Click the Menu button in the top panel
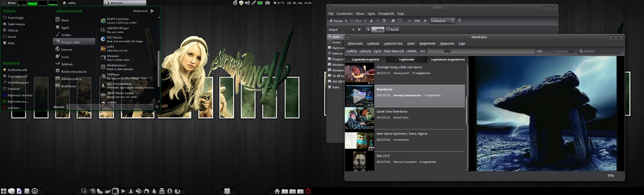 pyautogui.click(x=9, y=3)
